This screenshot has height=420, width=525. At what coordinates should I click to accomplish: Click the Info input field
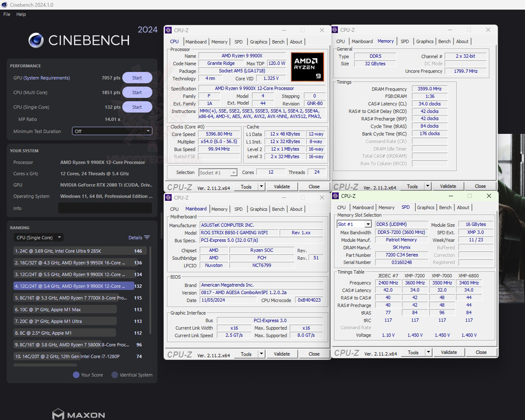pyautogui.click(x=105, y=208)
